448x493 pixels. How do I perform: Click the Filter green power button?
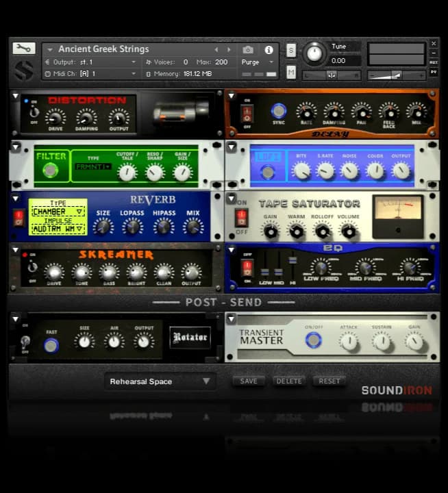tap(49, 170)
